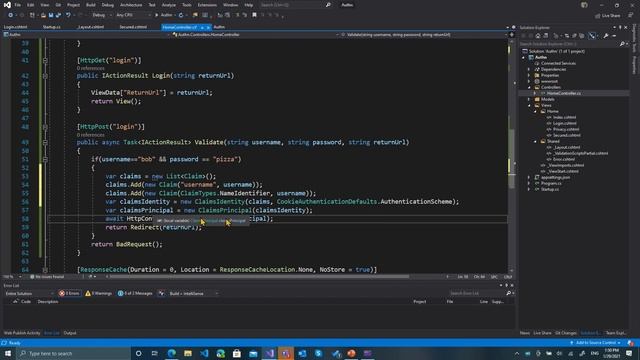Switch to the Output panel tab
This screenshot has height=360, width=640.
[70, 333]
